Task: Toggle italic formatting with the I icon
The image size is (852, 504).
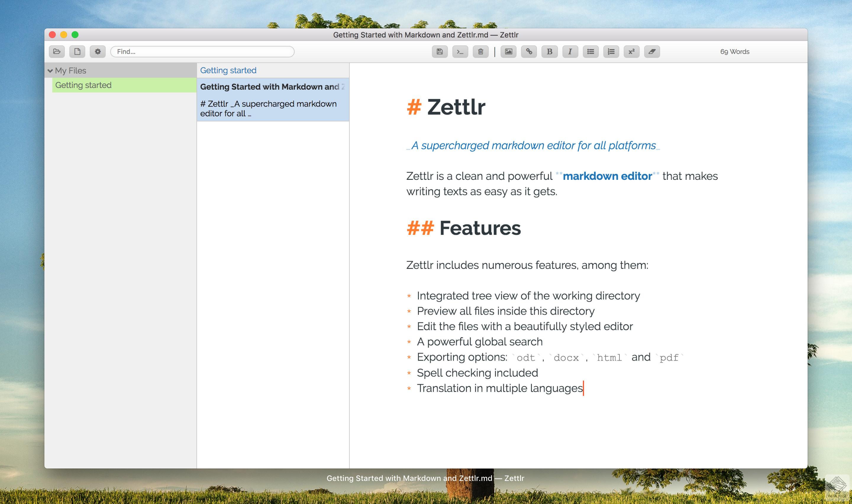Action: 570,52
